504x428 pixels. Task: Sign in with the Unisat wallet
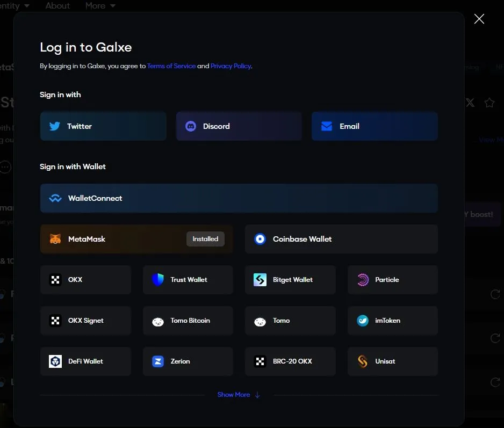(392, 361)
